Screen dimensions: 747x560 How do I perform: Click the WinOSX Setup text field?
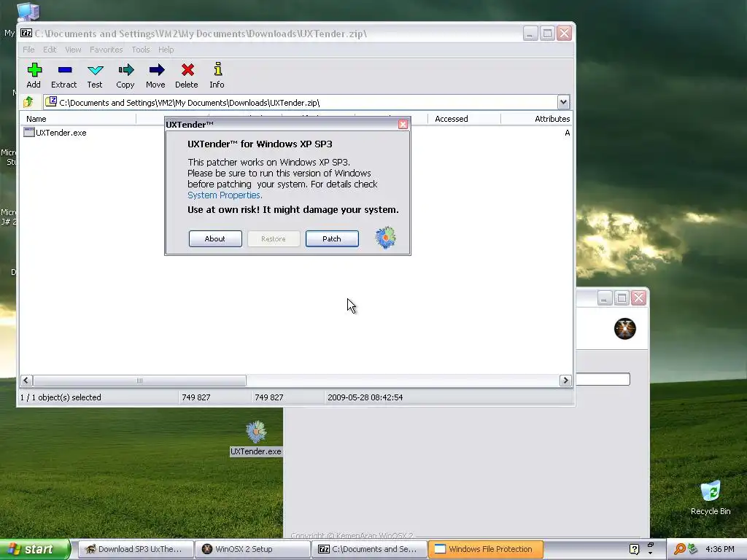pyautogui.click(x=603, y=379)
